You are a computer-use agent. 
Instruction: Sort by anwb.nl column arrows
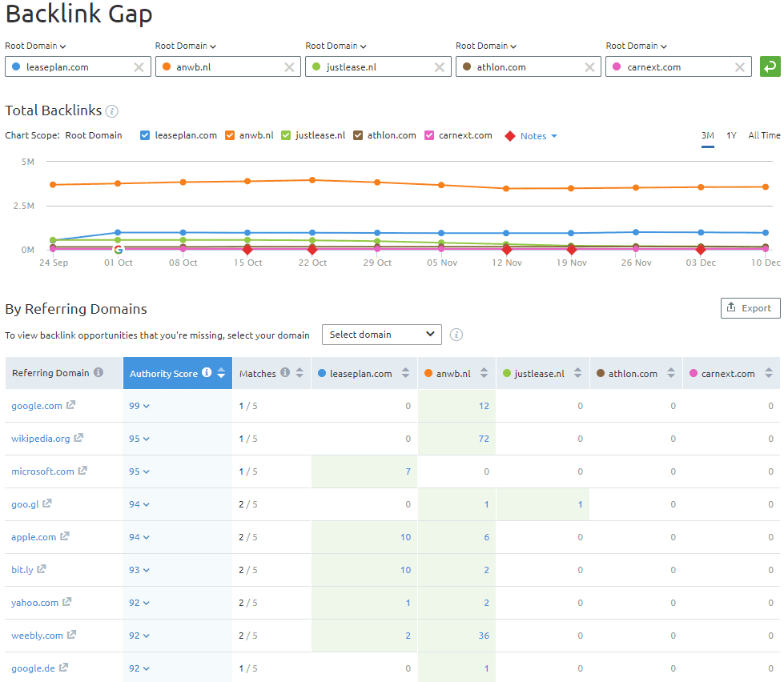pos(484,373)
